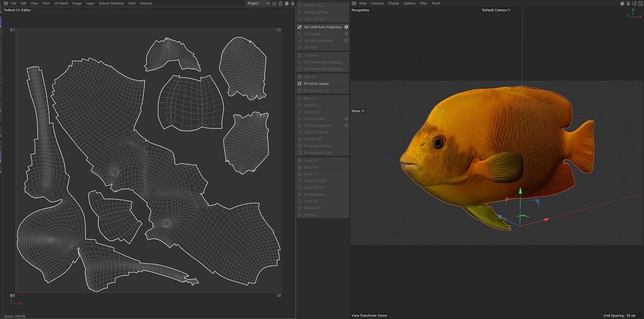The width and height of the screenshot is (644, 319).
Task: Select the UV Peeler command
Action: coord(323,55)
